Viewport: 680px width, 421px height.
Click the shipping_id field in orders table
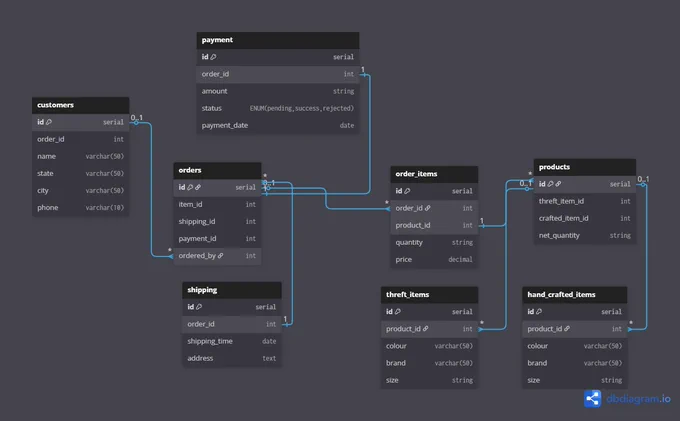click(x=217, y=222)
